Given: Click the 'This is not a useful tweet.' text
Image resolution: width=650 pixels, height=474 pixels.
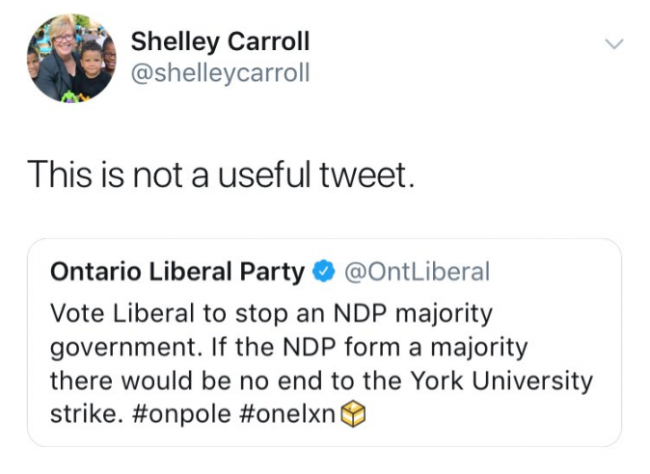Looking at the screenshot, I should pos(219,176).
